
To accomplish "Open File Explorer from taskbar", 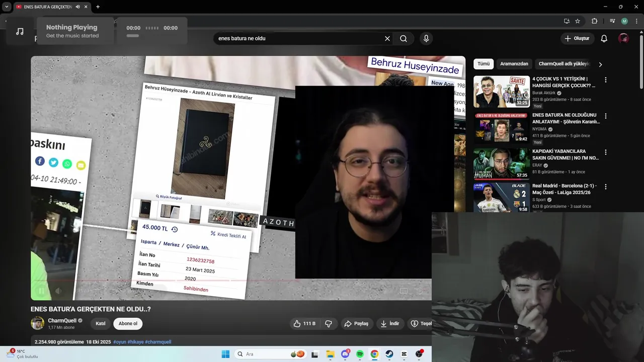I will click(331, 354).
